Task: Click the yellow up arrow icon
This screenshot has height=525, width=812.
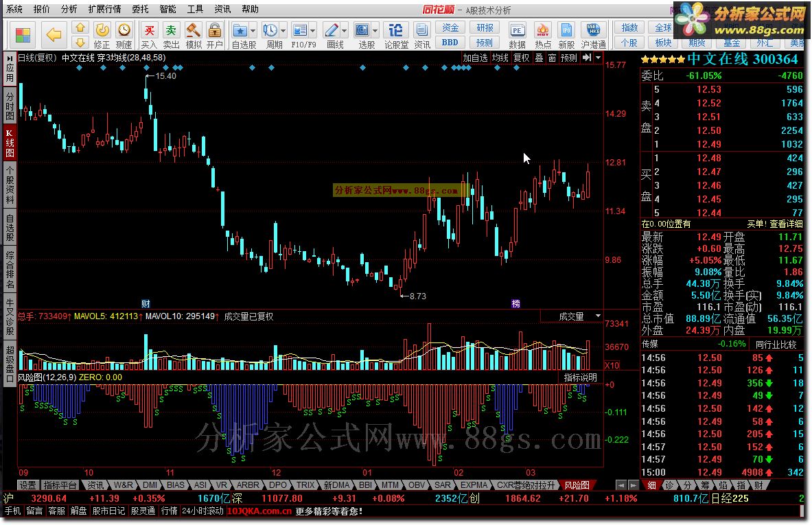Action: 80,28
